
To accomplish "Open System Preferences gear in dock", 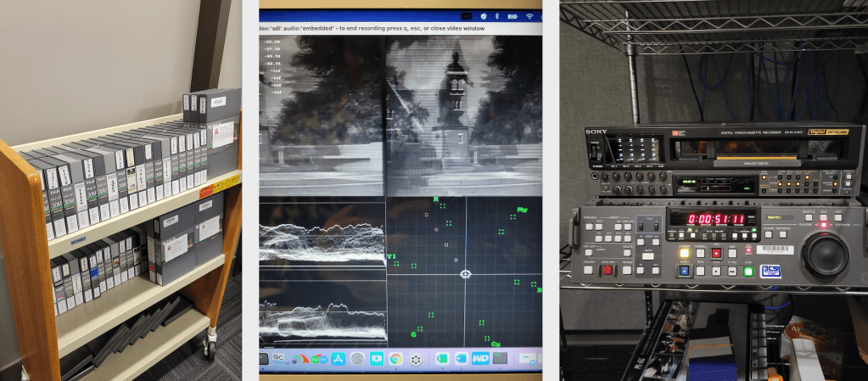I will click(x=357, y=359).
